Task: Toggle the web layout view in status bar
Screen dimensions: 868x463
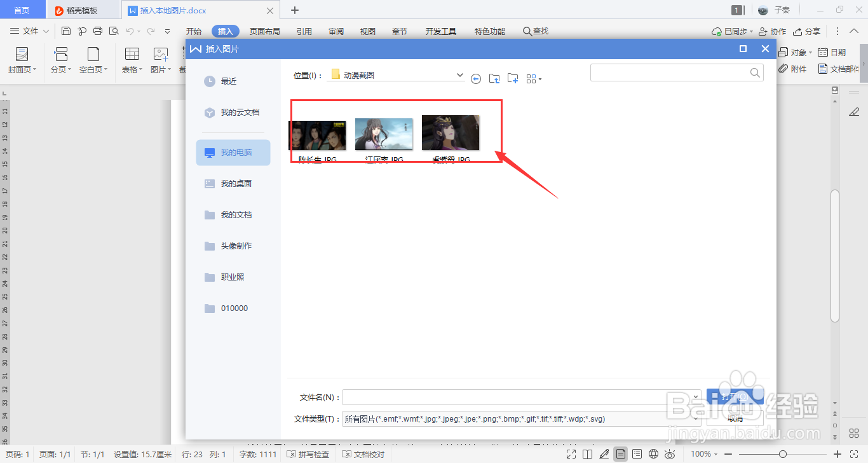Action: pos(654,454)
